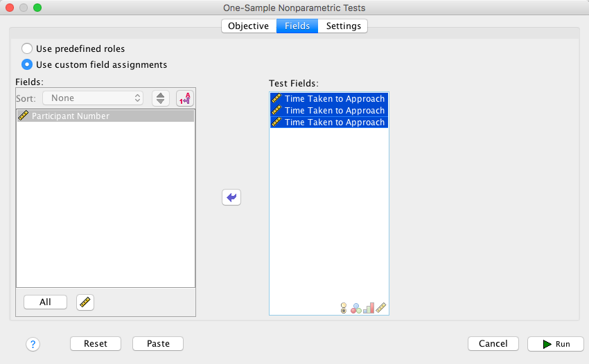Click the Reset button
This screenshot has height=364, width=589.
tap(95, 344)
